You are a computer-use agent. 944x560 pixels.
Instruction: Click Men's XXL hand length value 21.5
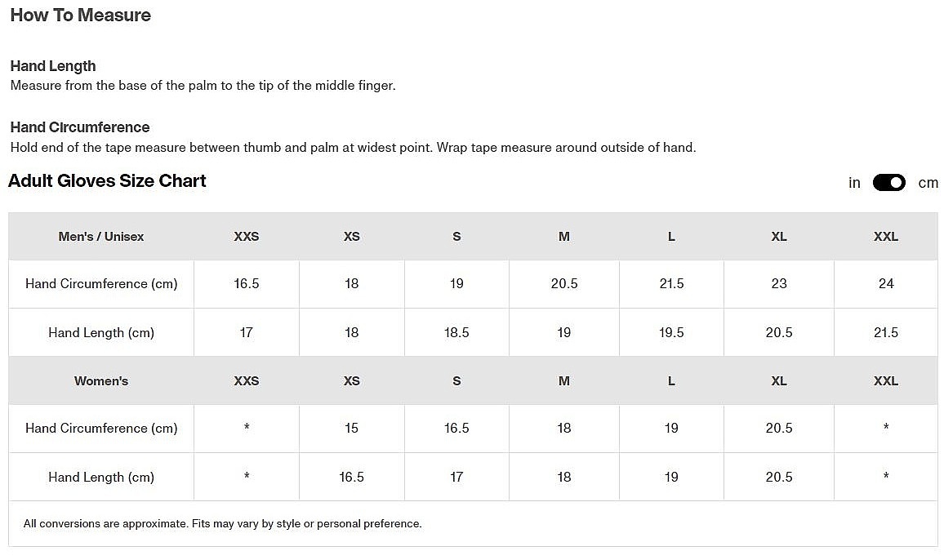[886, 333]
